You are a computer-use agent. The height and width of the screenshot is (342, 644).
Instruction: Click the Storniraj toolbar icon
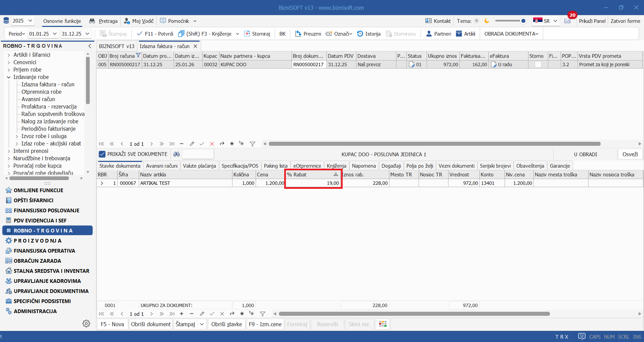click(247, 34)
